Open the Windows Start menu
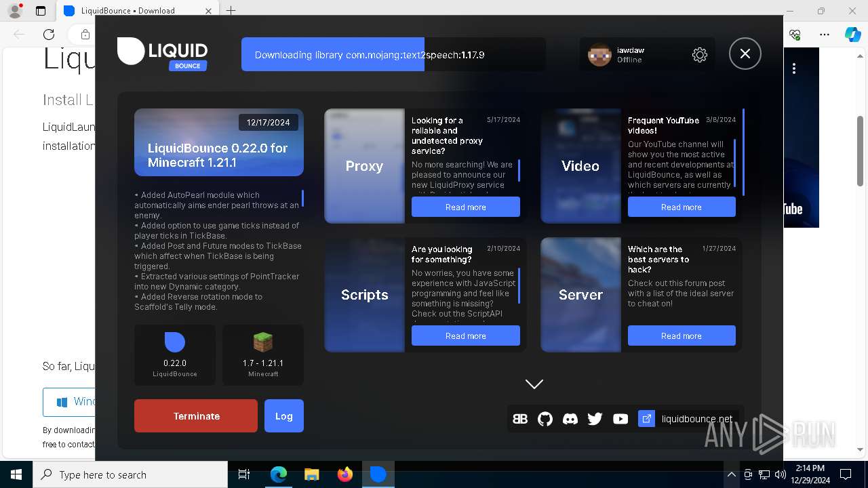The height and width of the screenshot is (488, 868). pos(16,474)
